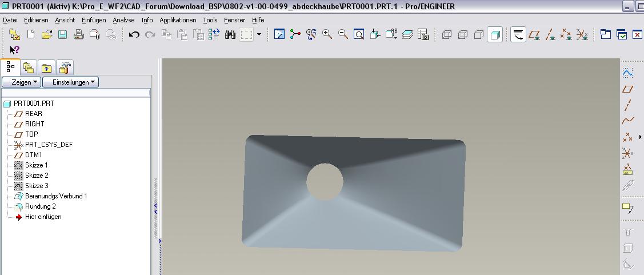The image size is (644, 275).
Task: Open the Hilfe menu
Action: coord(258,20)
